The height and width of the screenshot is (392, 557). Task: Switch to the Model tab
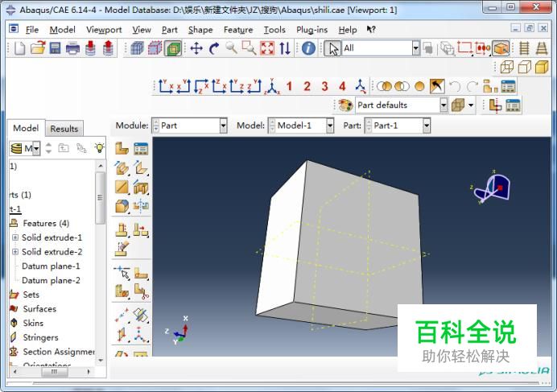(x=26, y=128)
